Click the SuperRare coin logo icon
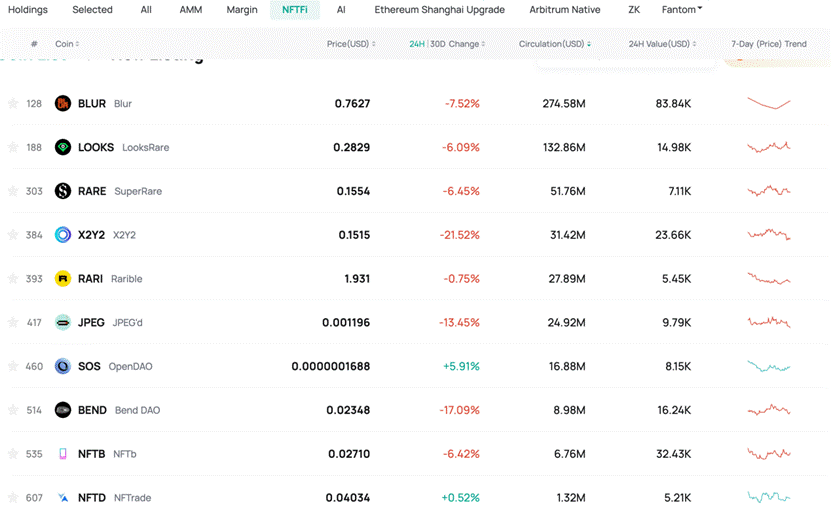The height and width of the screenshot is (518, 831). click(x=63, y=191)
